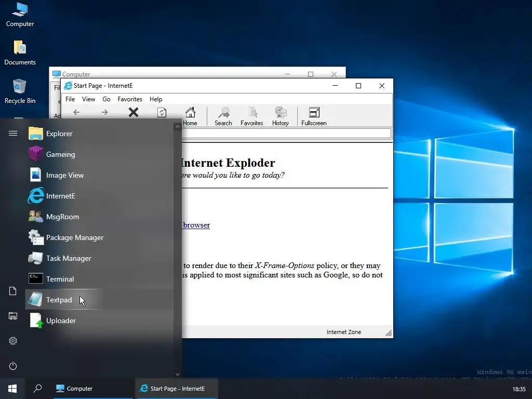Open Explorer from the start menu
This screenshot has width=532, height=399.
pos(99,134)
